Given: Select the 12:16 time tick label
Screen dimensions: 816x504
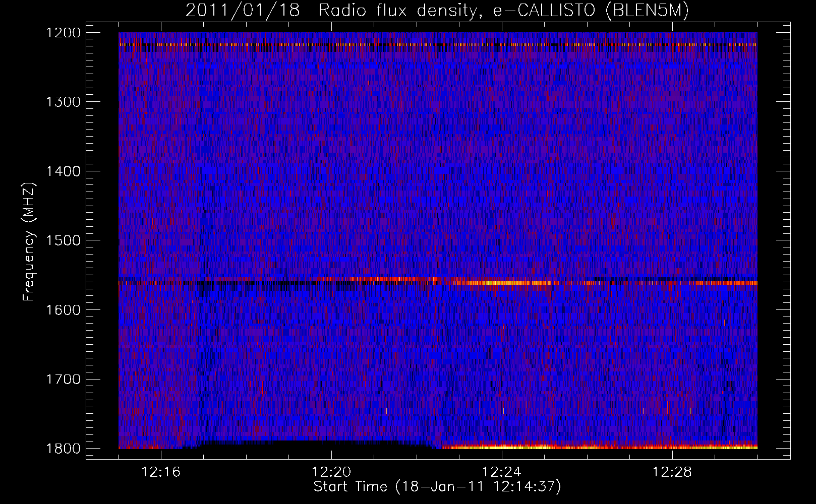Looking at the screenshot, I should pos(161,472).
